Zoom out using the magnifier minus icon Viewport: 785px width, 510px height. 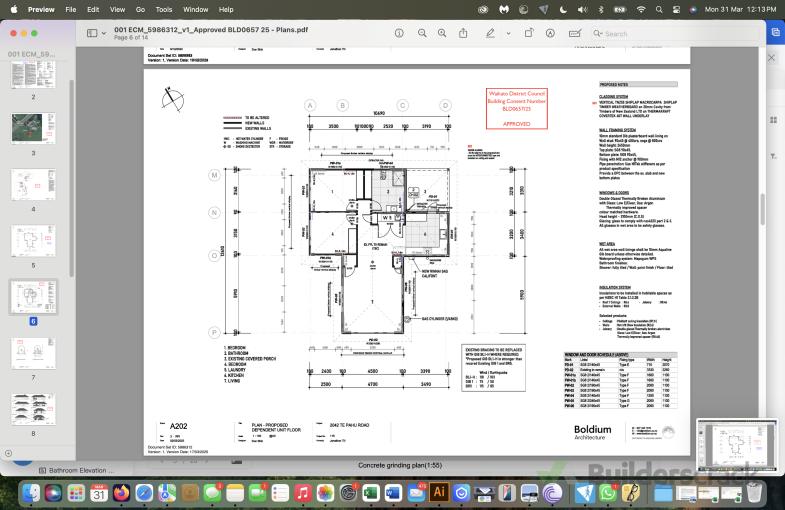[x=420, y=33]
